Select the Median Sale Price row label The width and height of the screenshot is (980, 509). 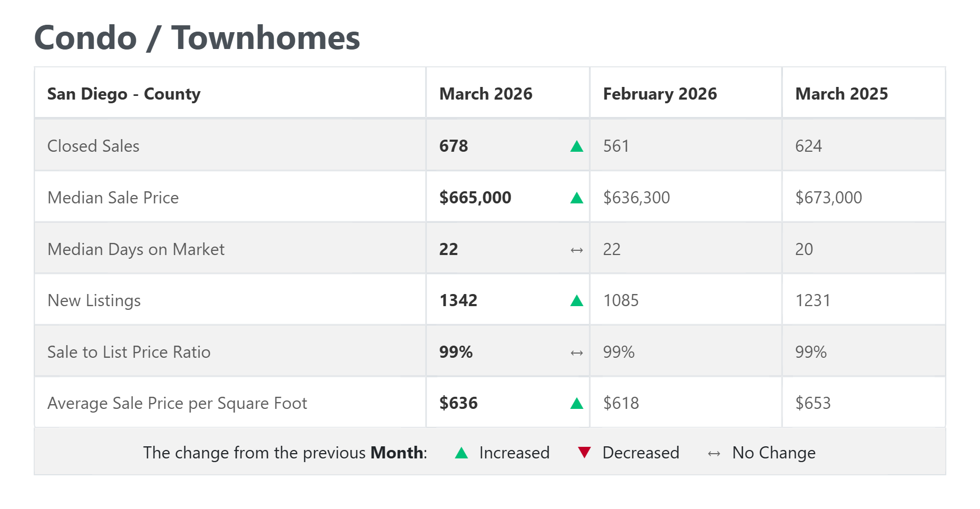click(x=113, y=198)
